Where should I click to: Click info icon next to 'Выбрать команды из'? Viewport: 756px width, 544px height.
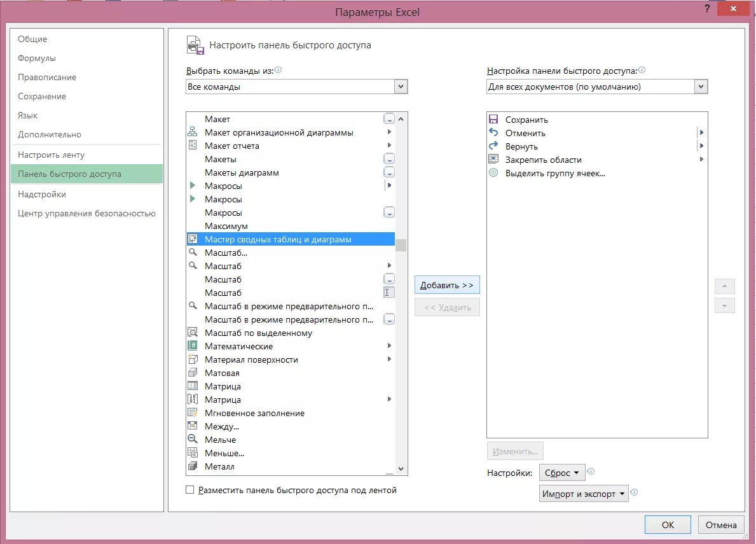[x=278, y=70]
